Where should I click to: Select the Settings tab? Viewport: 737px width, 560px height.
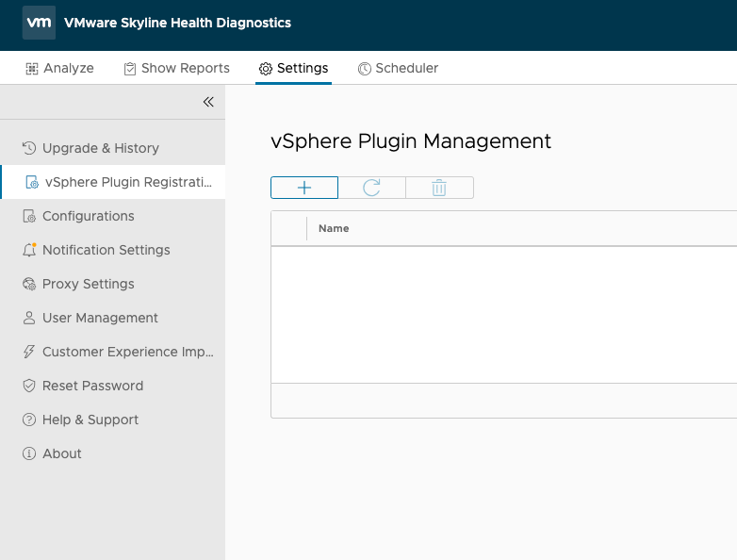(293, 68)
